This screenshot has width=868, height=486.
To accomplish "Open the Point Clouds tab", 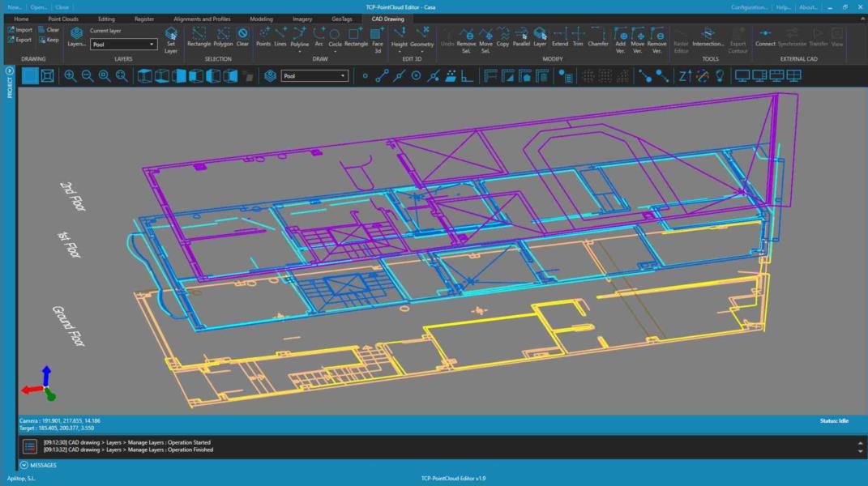I will click(63, 18).
